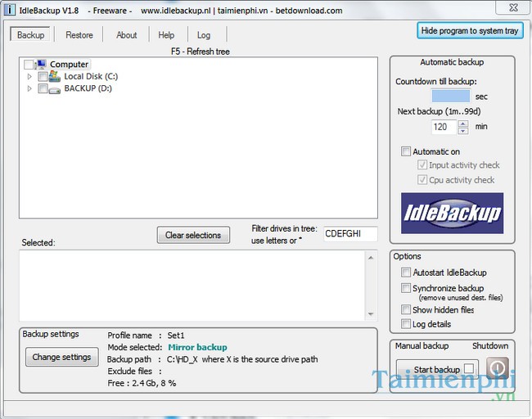
Task: Decrease Next backup minutes with down arrow
Action: pos(463,131)
